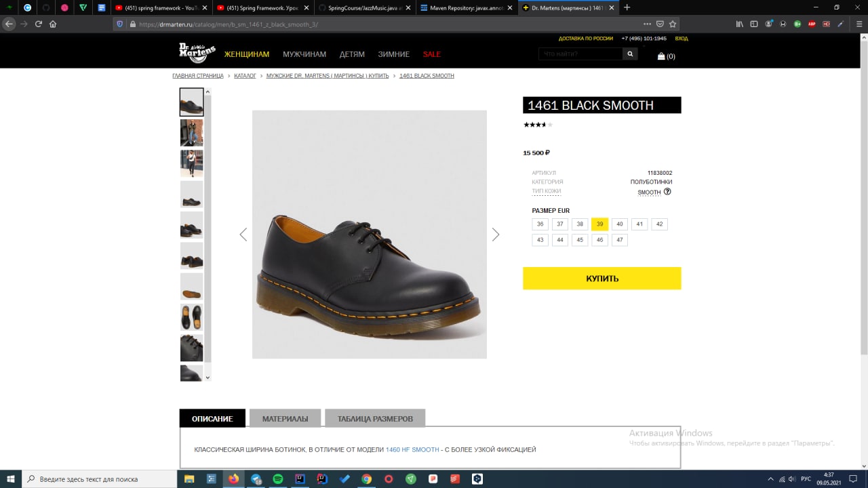Viewport: 868px width, 488px height.
Task: Click the product star rating
Action: 538,125
